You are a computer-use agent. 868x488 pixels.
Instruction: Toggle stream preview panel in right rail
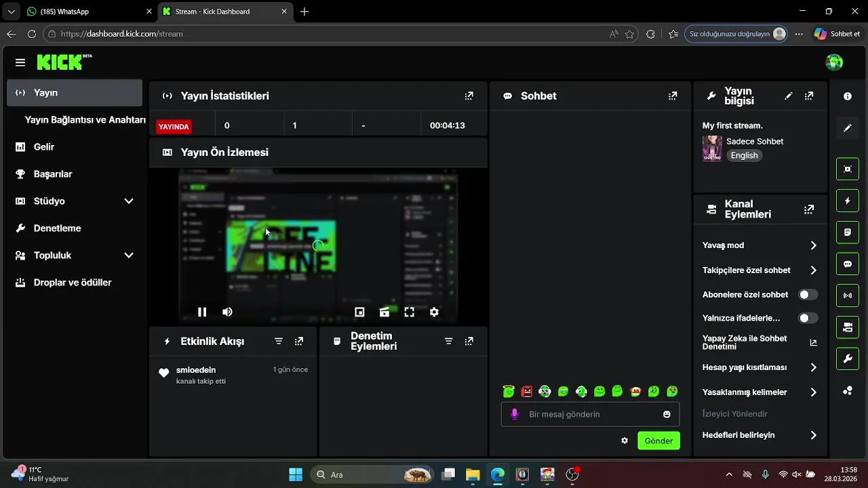(848, 169)
